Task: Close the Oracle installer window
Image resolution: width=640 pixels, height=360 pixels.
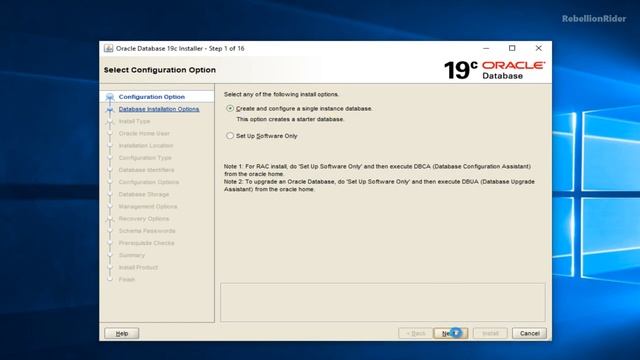Action: point(538,48)
